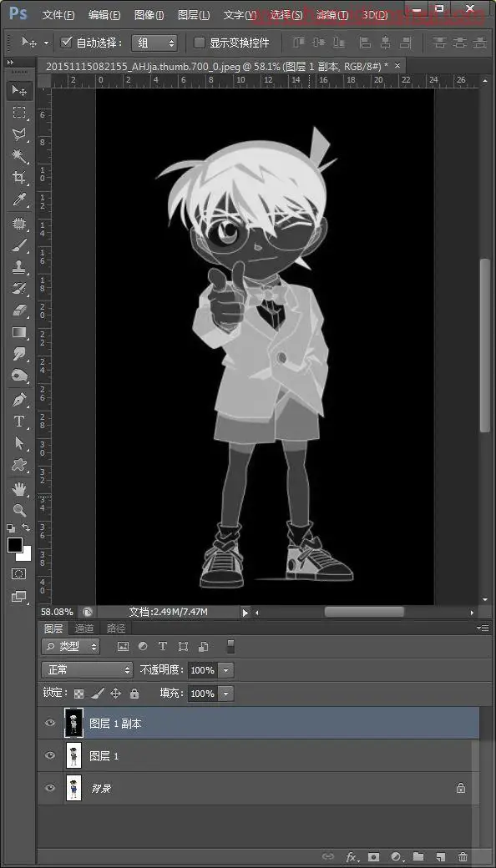Select the Polygonal Lasso tool

pos(19,134)
